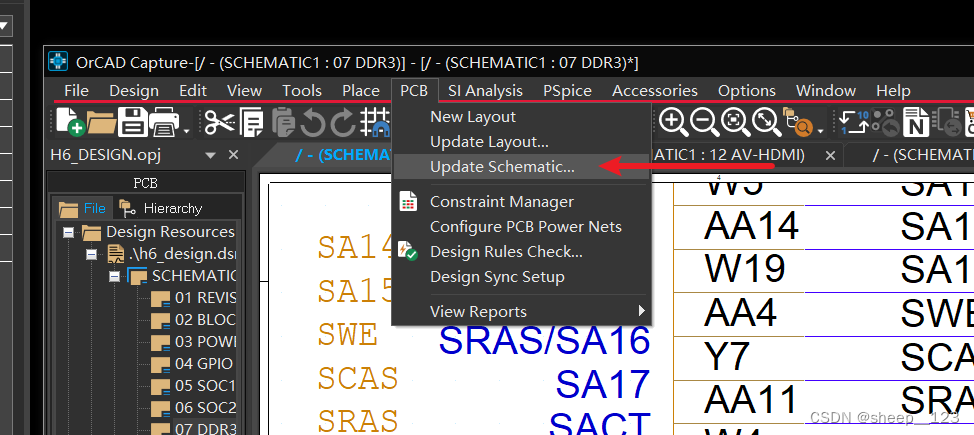
Task: Open the Edit menu
Action: pos(193,91)
